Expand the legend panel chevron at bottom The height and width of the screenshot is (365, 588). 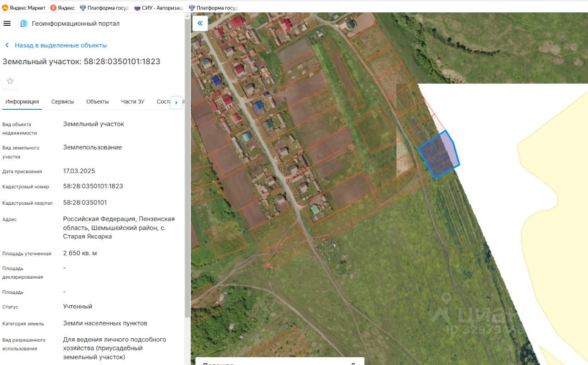353,363
